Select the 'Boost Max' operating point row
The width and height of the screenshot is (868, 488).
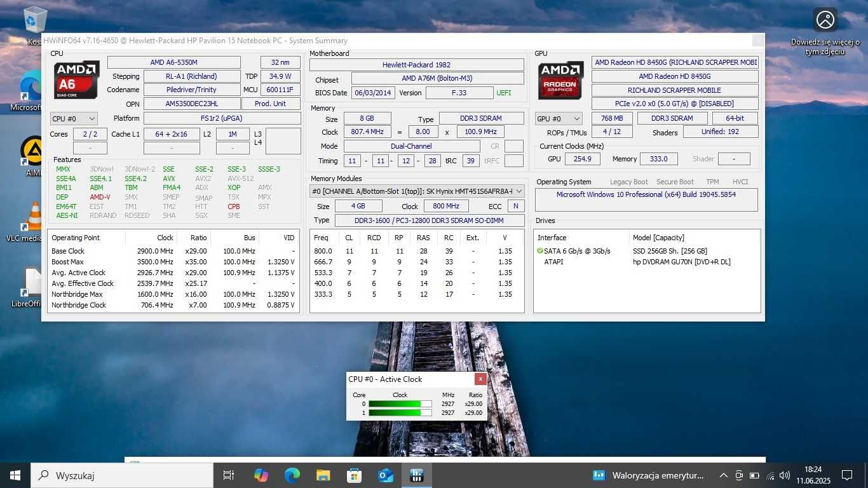[x=173, y=262]
